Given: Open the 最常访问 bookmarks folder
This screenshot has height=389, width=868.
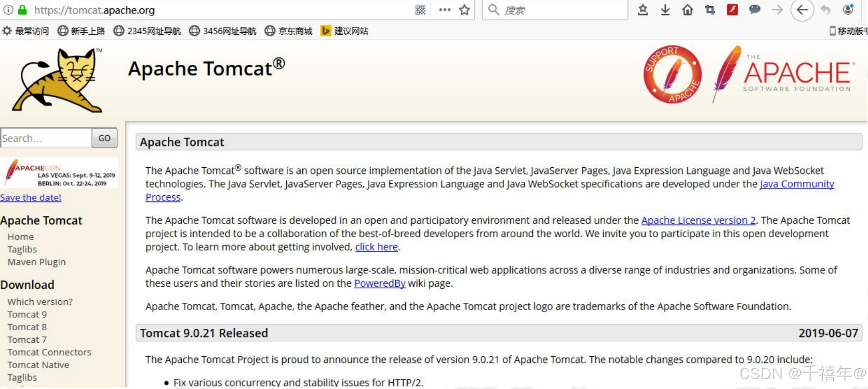Looking at the screenshot, I should coord(26,31).
